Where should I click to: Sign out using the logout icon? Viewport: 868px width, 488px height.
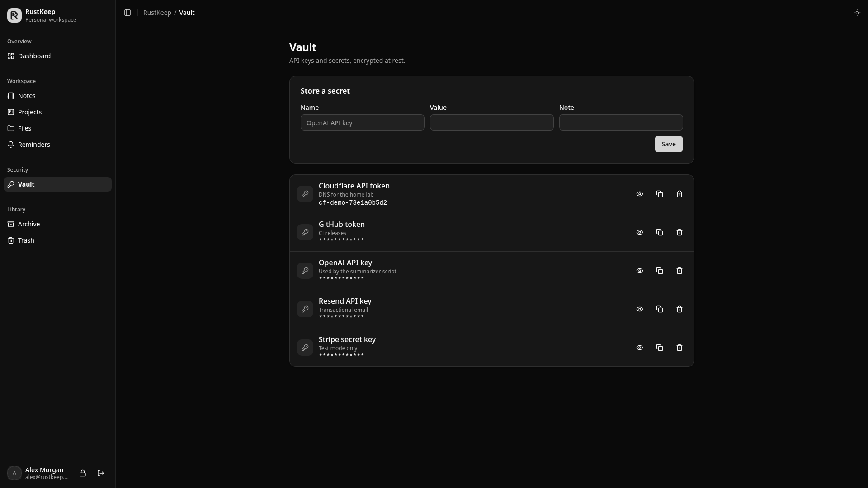click(x=101, y=473)
